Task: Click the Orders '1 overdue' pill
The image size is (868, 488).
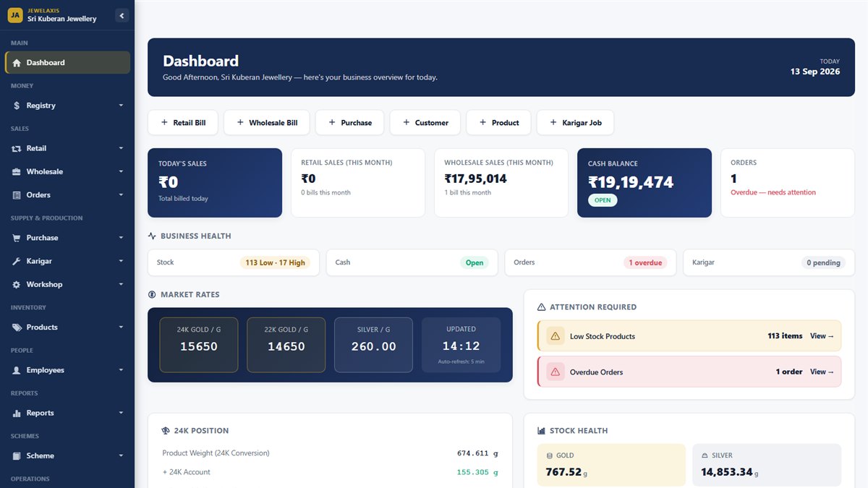Action: (x=645, y=262)
